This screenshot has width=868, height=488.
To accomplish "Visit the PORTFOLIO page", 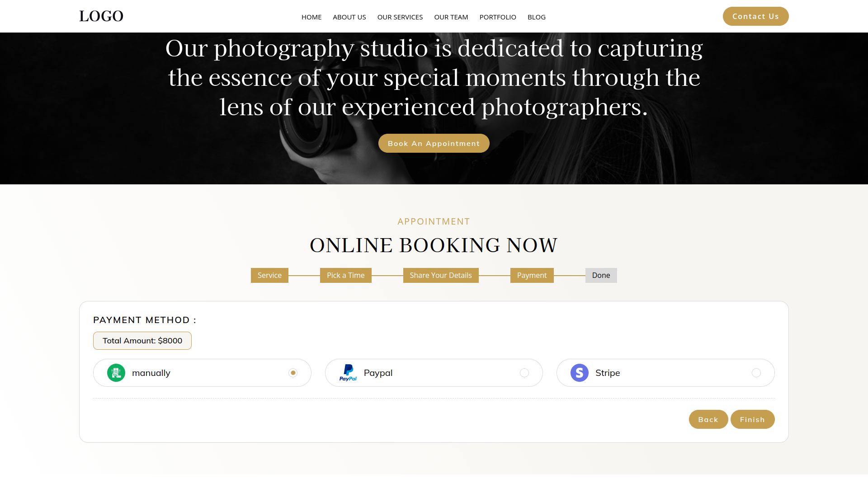I will [x=498, y=17].
